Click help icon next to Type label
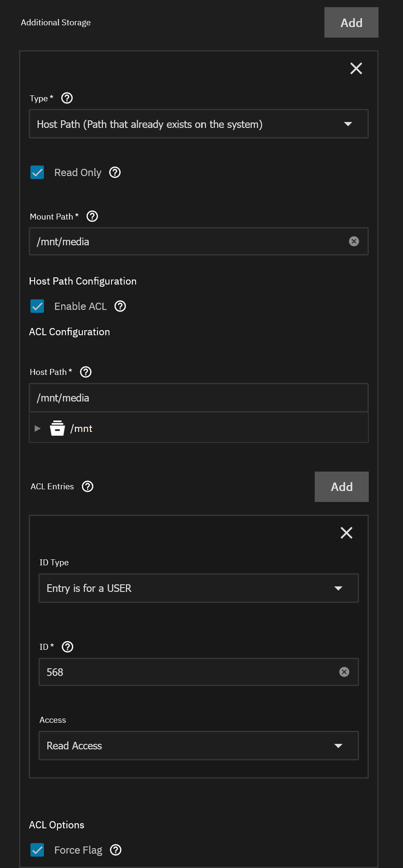The width and height of the screenshot is (403, 868). [67, 98]
